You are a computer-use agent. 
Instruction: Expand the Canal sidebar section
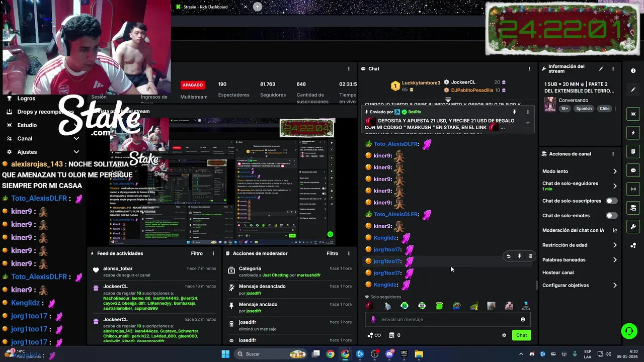tap(76, 138)
